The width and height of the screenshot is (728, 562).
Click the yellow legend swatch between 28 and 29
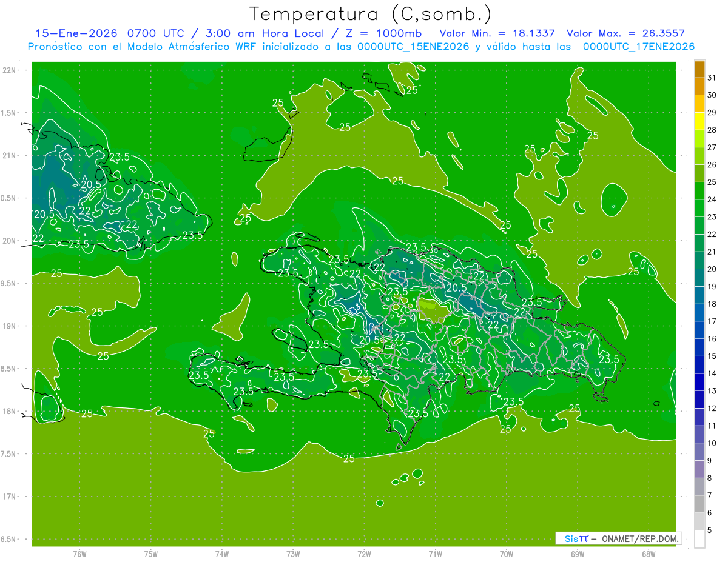(x=699, y=122)
